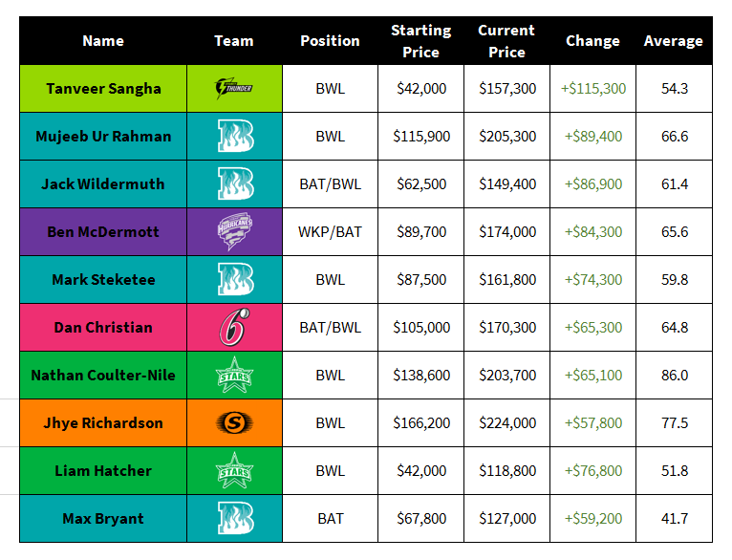Click the Sydney Sixers logo for Dan Christian
The width and height of the screenshot is (732, 560).
234,327
